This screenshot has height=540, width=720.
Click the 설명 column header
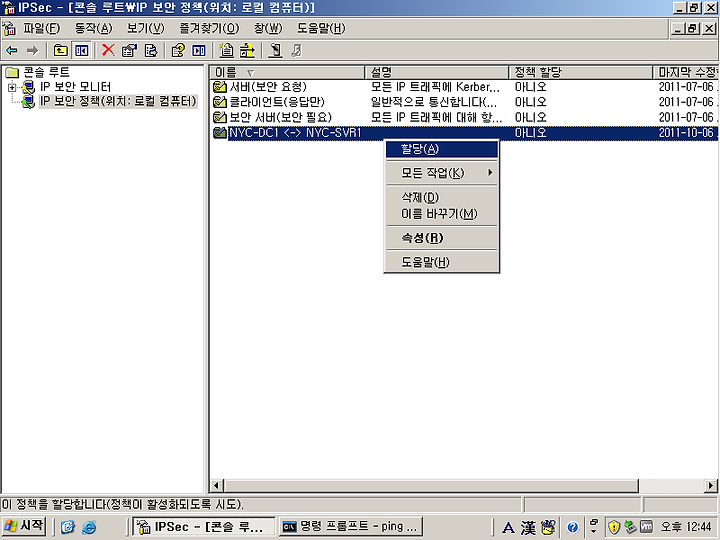click(x=437, y=72)
